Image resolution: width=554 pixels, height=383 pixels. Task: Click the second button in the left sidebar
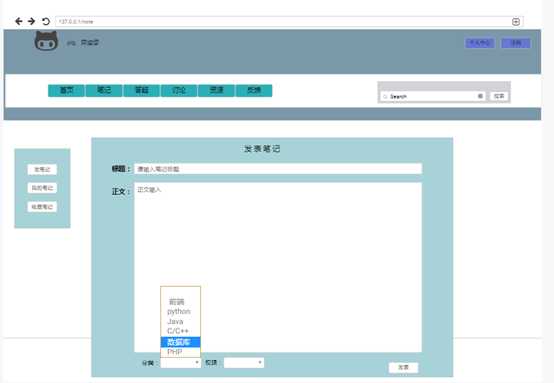coord(42,188)
